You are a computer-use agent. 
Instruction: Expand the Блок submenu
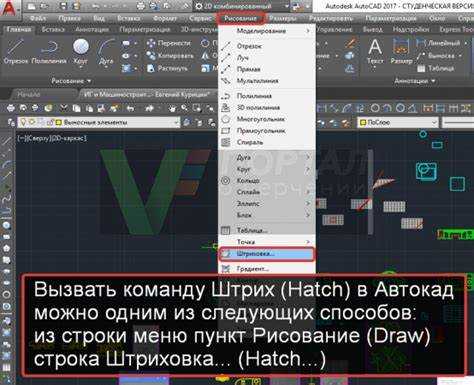pos(267,215)
